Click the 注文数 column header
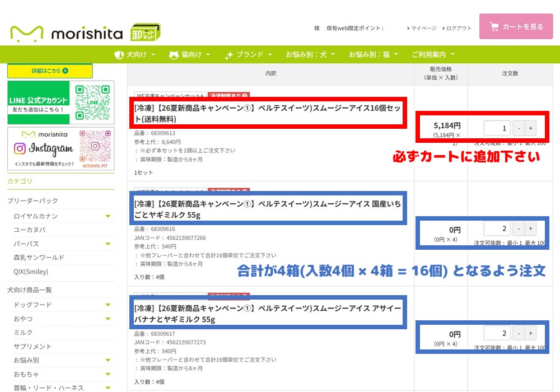 pos(510,73)
